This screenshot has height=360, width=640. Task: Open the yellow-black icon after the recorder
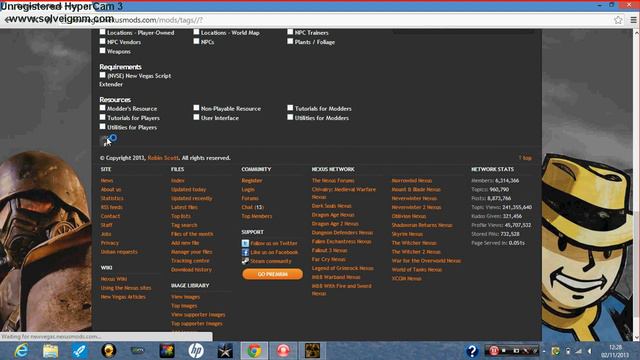[312, 351]
